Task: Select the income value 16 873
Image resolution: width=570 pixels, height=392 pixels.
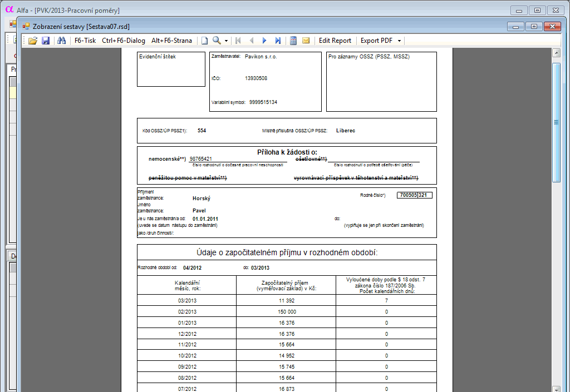Action: click(287, 389)
